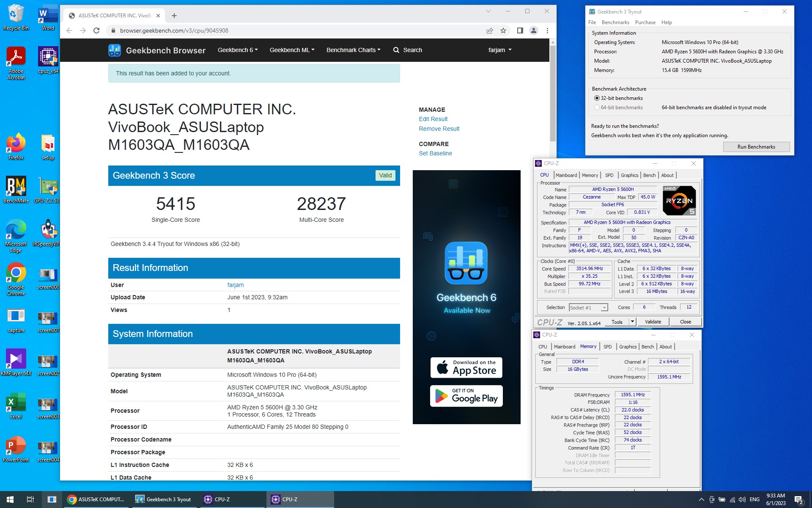The width and height of the screenshot is (812, 508).
Task: Open Help menu in Geekbench 3
Action: point(667,22)
